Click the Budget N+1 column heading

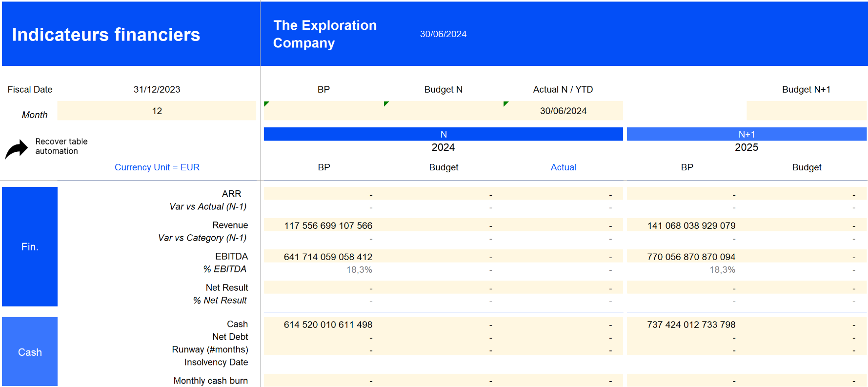coord(806,90)
